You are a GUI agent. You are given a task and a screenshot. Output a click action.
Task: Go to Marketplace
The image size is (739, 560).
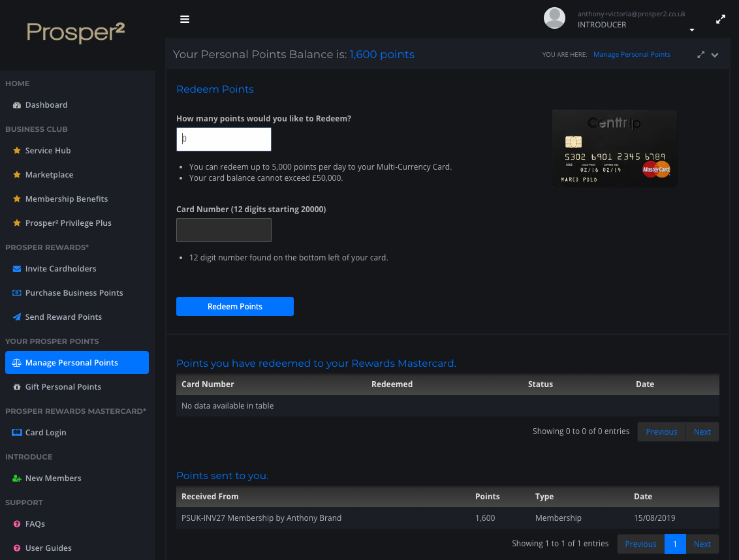50,175
